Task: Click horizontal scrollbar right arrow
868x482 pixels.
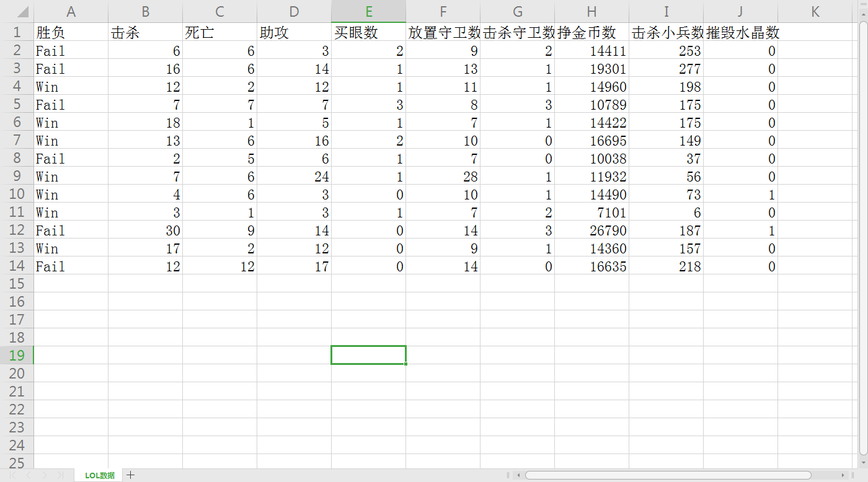Action: click(x=843, y=475)
